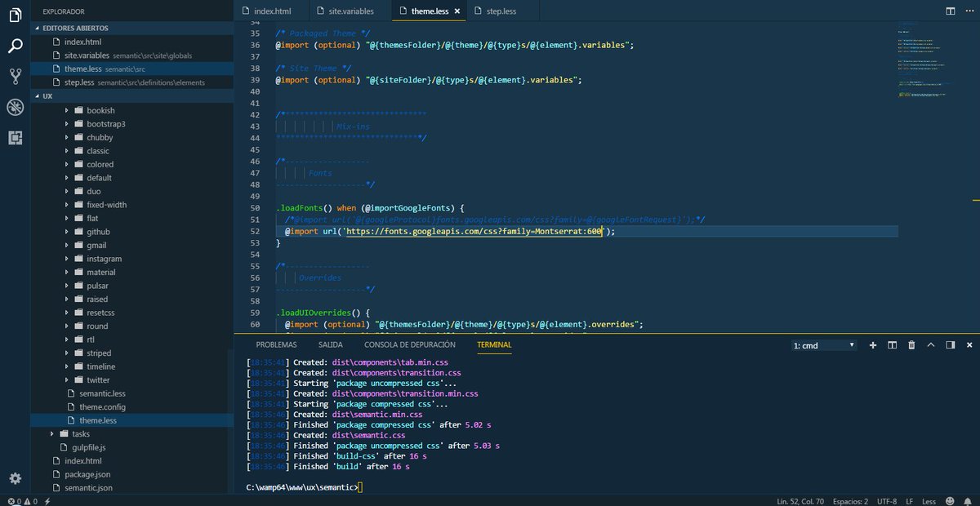Click errors and warnings count in status bar
Image resolution: width=980 pixels, height=506 pixels.
point(21,500)
